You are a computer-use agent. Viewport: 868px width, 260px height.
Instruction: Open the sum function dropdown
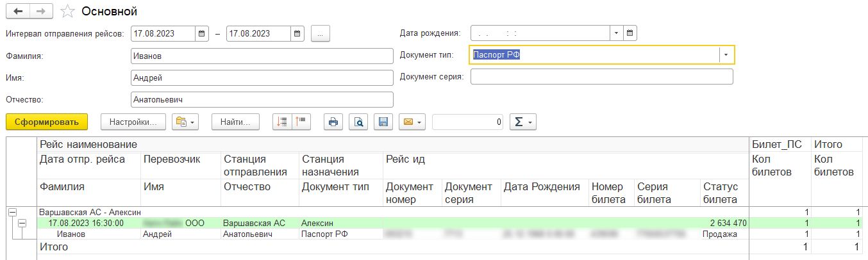click(522, 122)
